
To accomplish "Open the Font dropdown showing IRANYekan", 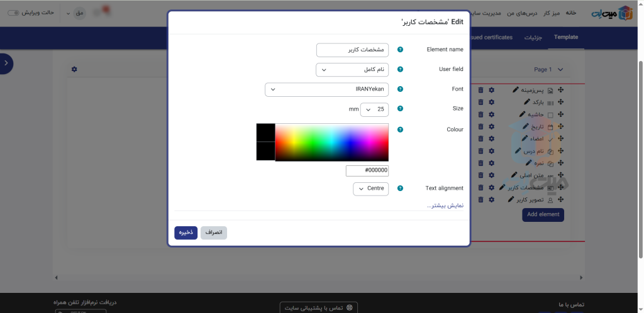I will (x=326, y=89).
